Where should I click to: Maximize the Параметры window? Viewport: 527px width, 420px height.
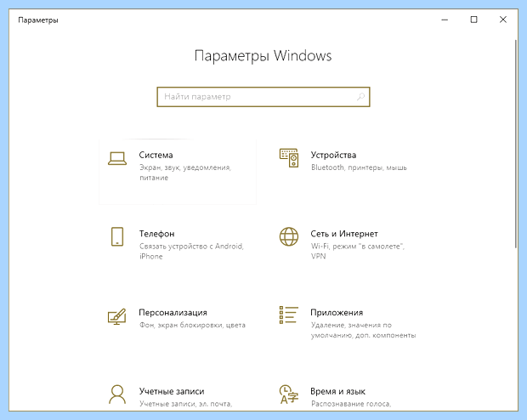pyautogui.click(x=474, y=20)
